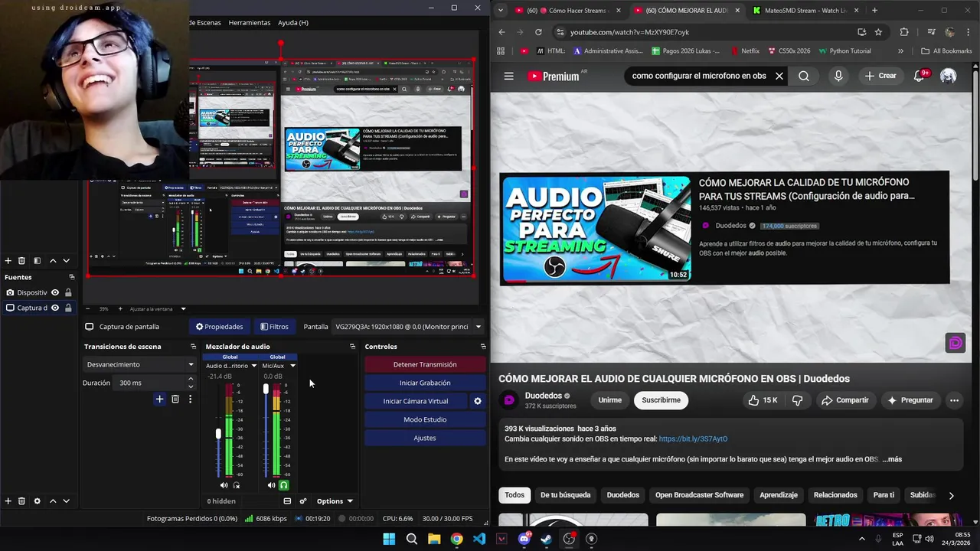Image resolution: width=980 pixels, height=551 pixels.
Task: Toggle the green Mic/Aux monitoring headphone button
Action: point(284,485)
